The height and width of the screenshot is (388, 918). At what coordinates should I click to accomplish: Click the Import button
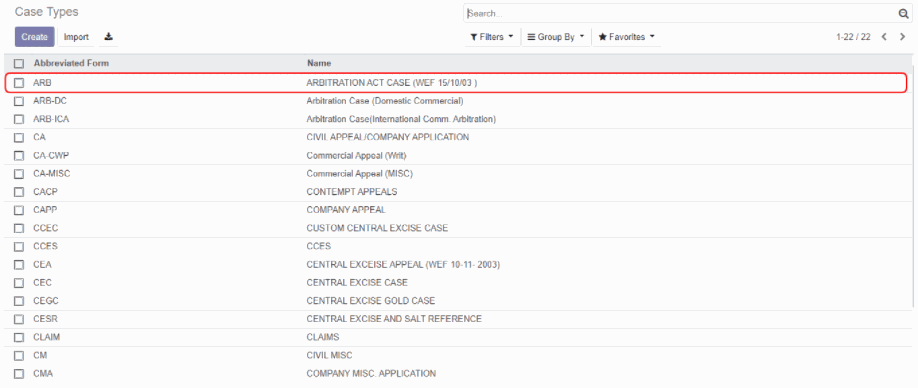pos(76,37)
